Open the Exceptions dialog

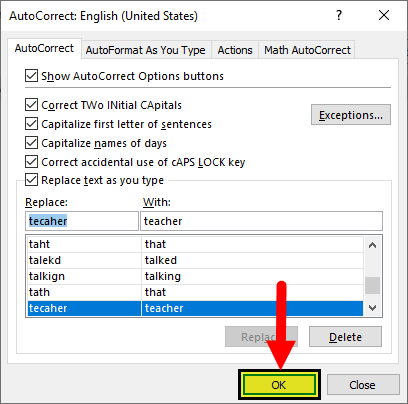(x=351, y=115)
